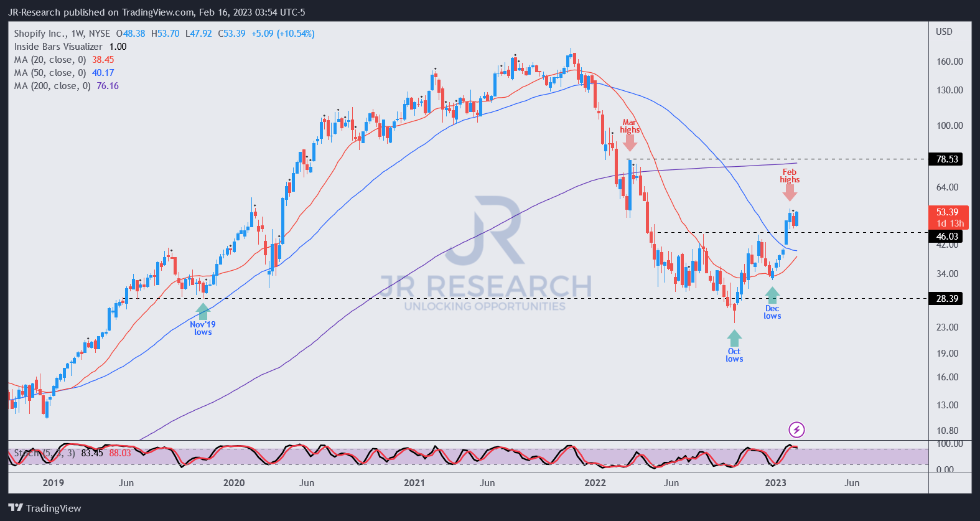Click the 46.03 price level label
980x521 pixels.
tap(947, 237)
